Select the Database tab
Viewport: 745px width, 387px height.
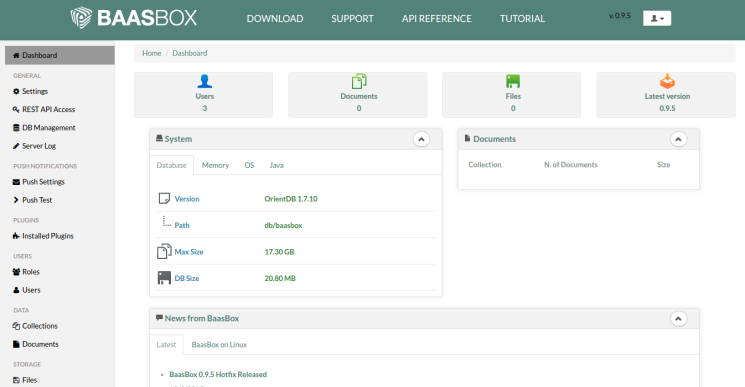(172, 165)
